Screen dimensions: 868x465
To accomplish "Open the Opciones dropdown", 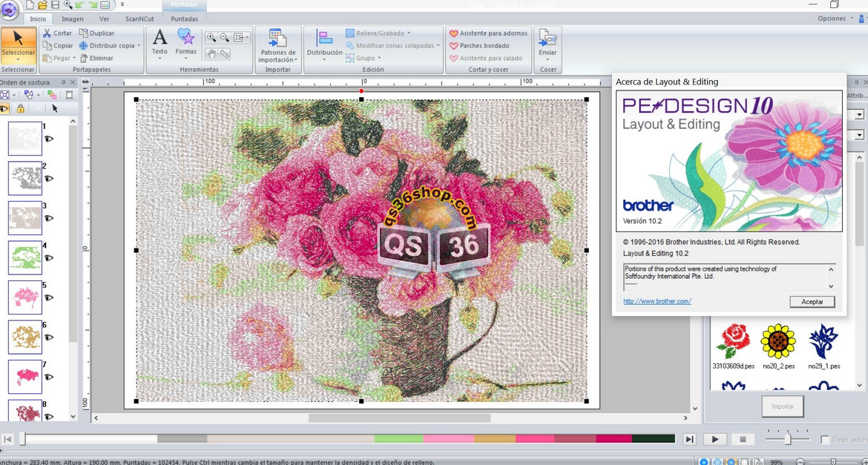I will pyautogui.click(x=836, y=19).
